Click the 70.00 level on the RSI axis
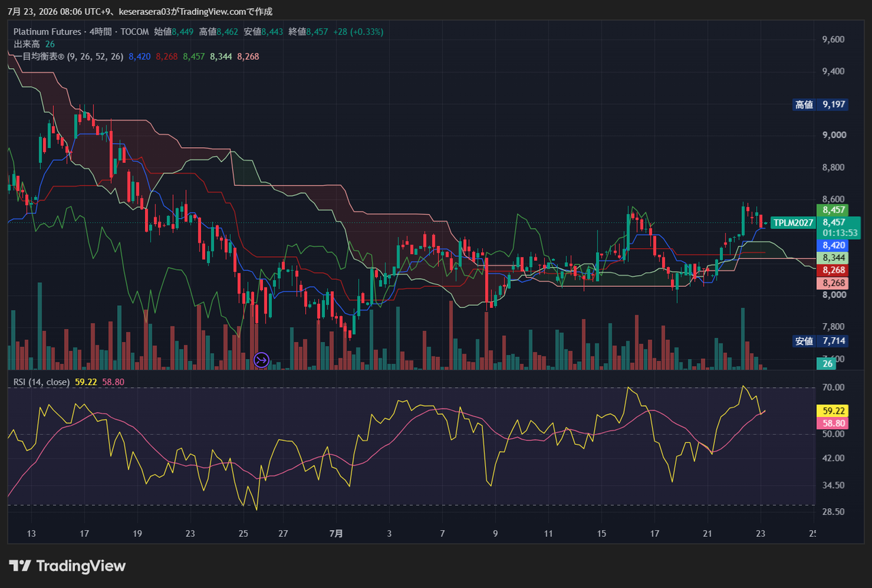872x588 pixels. [x=834, y=388]
